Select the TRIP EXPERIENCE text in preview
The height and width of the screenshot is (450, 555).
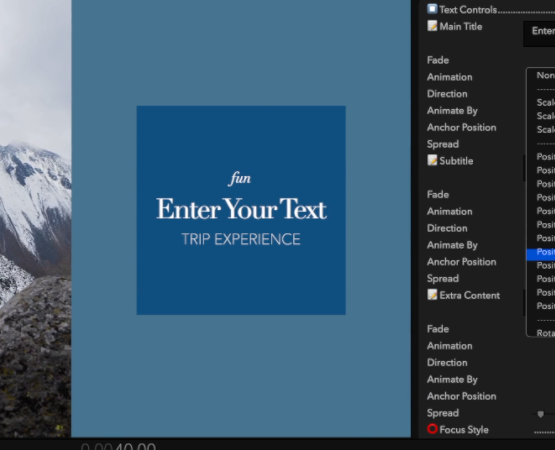(x=241, y=239)
